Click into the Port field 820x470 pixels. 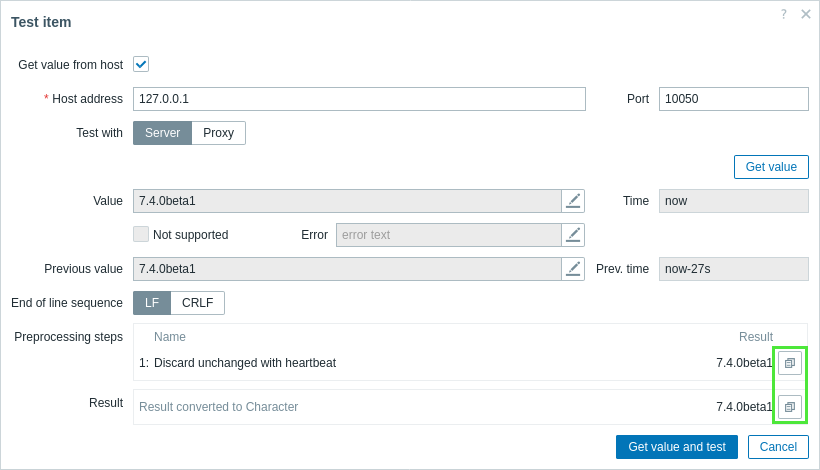tap(733, 99)
